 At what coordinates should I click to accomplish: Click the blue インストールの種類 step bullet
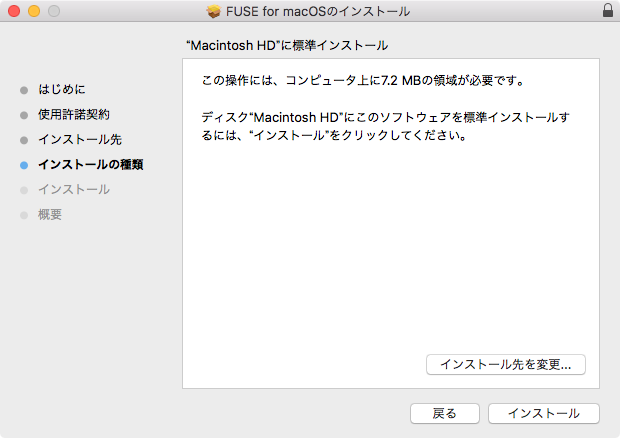tap(24, 165)
